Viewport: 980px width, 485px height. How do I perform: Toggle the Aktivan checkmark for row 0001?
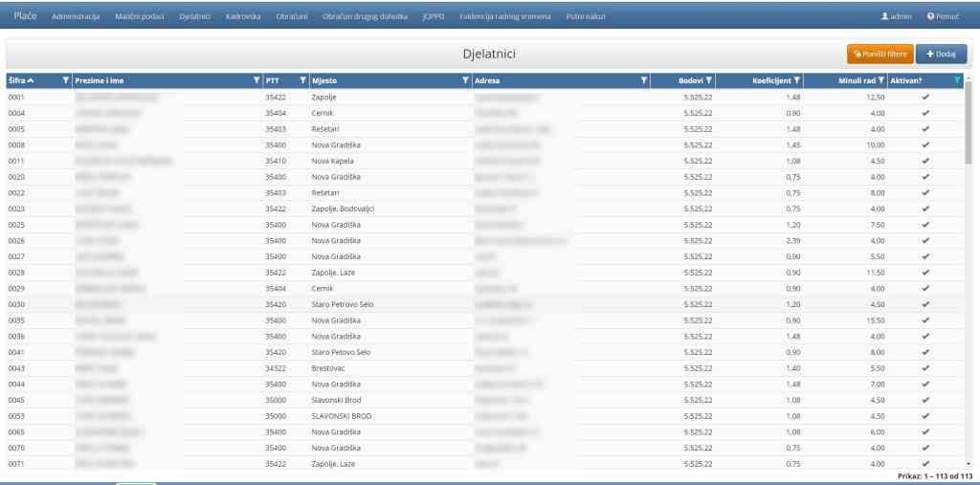pyautogui.click(x=925, y=97)
